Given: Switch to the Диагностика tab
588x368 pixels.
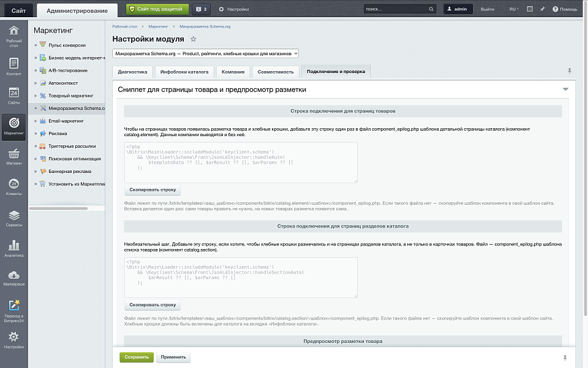Looking at the screenshot, I should pyautogui.click(x=132, y=72).
